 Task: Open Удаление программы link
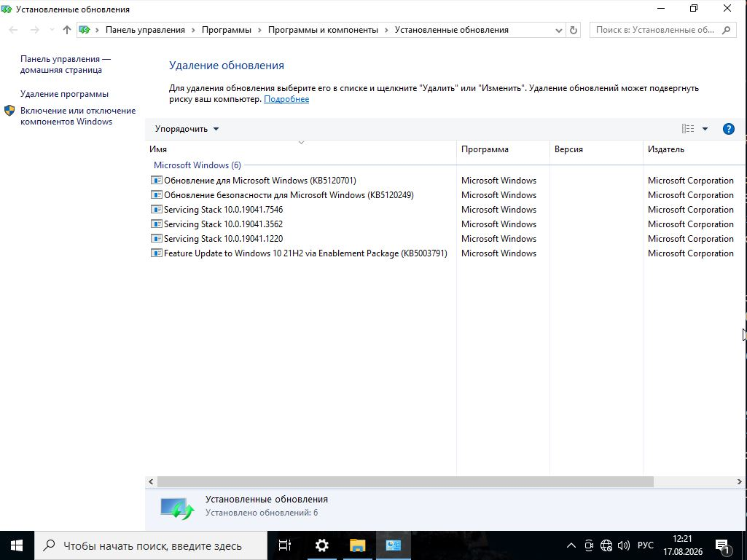click(x=64, y=94)
